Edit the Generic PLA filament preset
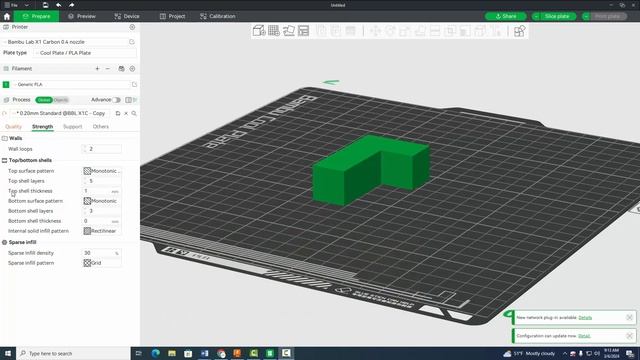640x360 pixels. pos(134,84)
